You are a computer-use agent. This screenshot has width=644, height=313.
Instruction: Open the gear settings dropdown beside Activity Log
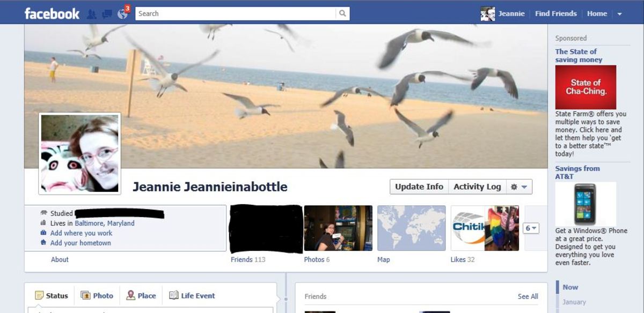[x=519, y=187]
